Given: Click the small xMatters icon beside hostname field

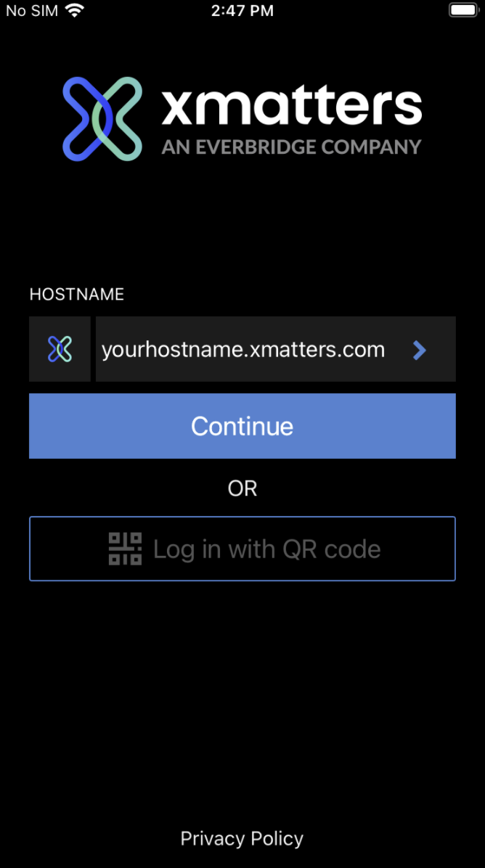Looking at the screenshot, I should pyautogui.click(x=60, y=349).
